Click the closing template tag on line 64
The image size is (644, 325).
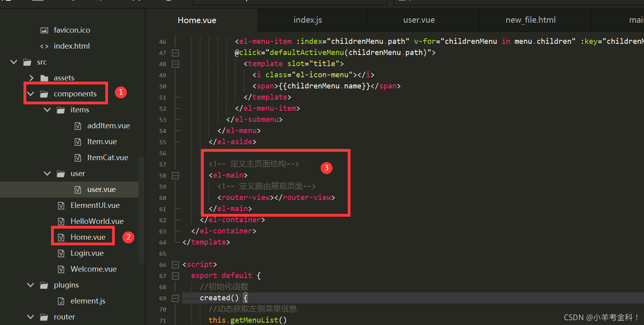point(206,242)
